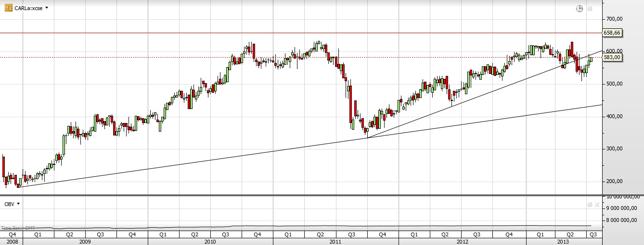Click the Eq instrument type icon

click(8, 8)
